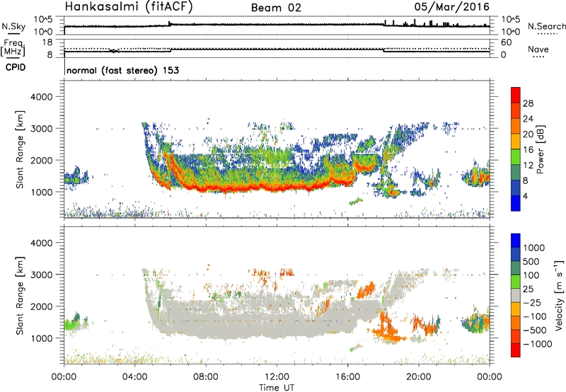Image resolution: width=566 pixels, height=392 pixels.
Task: Click the power panel 'Slant Range [km]' label
Action: [x=20, y=149]
